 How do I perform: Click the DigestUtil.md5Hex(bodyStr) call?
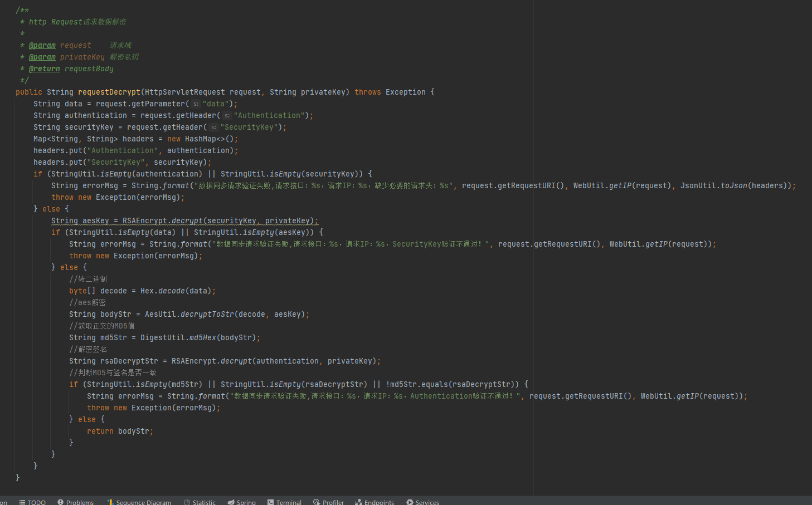click(x=198, y=337)
